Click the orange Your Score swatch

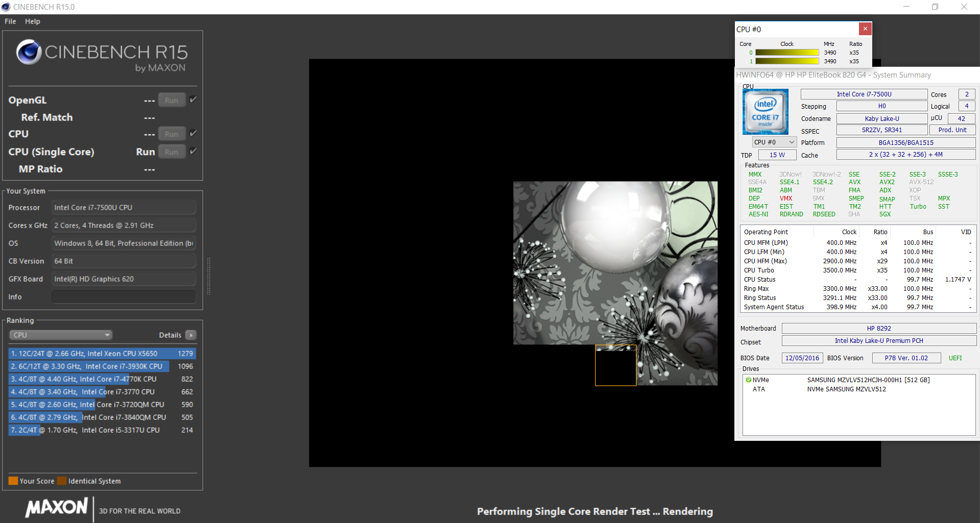pyautogui.click(x=13, y=481)
